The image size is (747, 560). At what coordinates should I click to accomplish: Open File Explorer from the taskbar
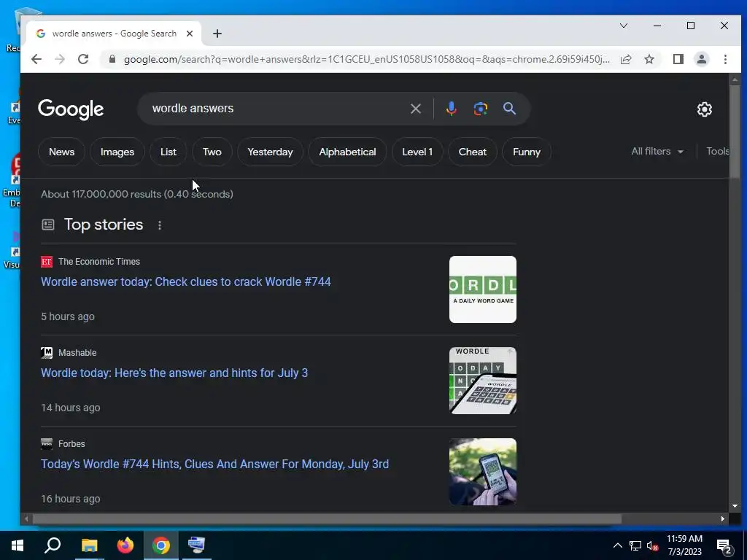(89, 545)
